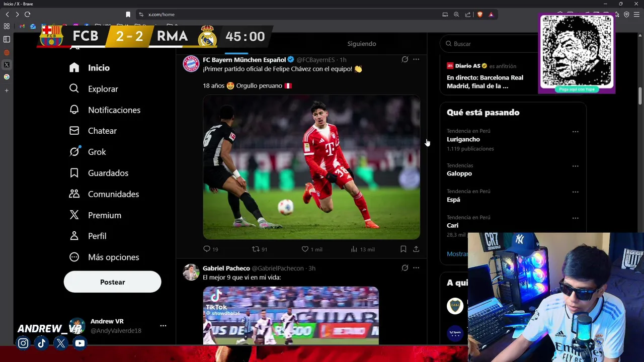Open options for Galoppo trend

click(575, 166)
